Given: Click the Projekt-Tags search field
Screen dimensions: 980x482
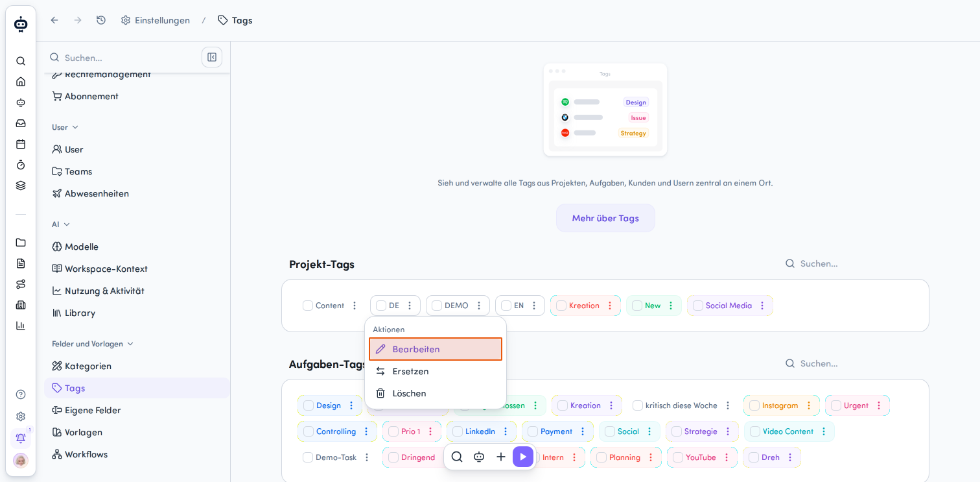Looking at the screenshot, I should pos(856,263).
